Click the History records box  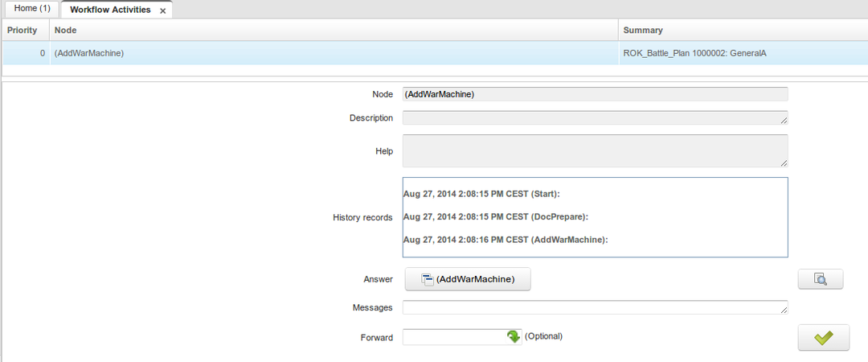[x=595, y=217]
